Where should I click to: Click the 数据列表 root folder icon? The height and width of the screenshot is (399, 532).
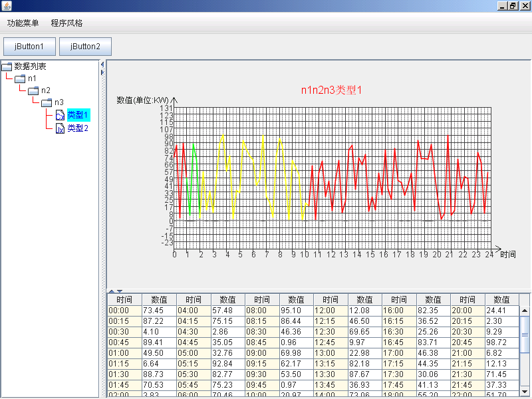(x=7, y=66)
